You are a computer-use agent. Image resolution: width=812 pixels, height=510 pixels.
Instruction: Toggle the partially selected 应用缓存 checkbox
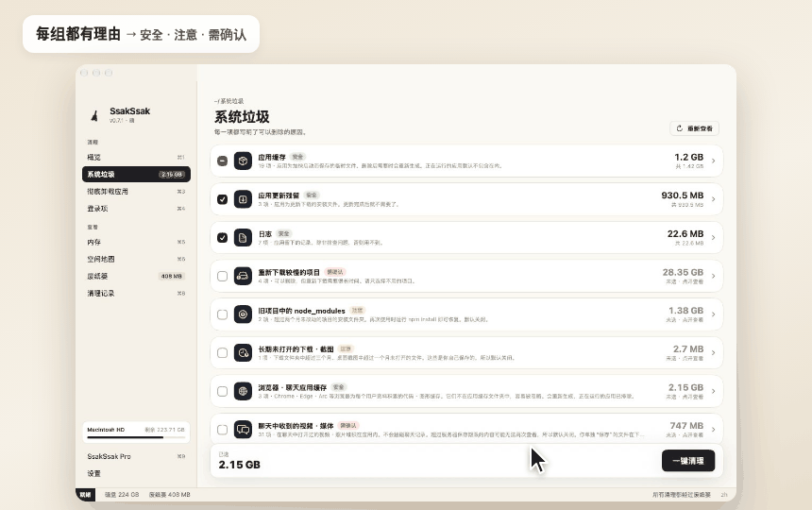tap(222, 161)
